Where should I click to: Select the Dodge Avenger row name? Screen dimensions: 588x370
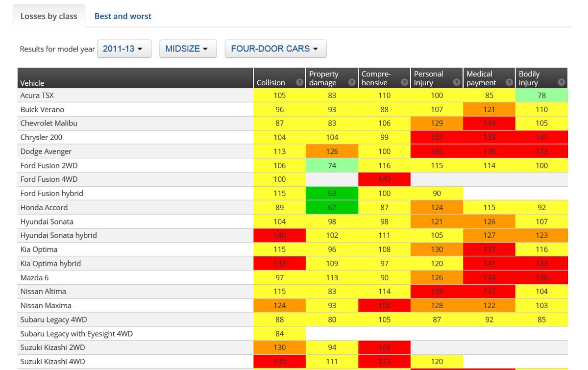pyautogui.click(x=46, y=151)
